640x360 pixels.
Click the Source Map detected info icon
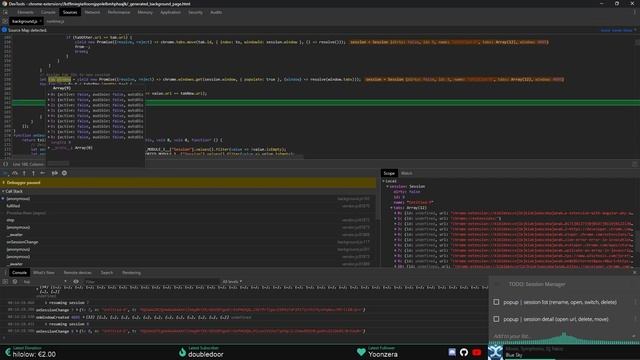(x=4, y=30)
